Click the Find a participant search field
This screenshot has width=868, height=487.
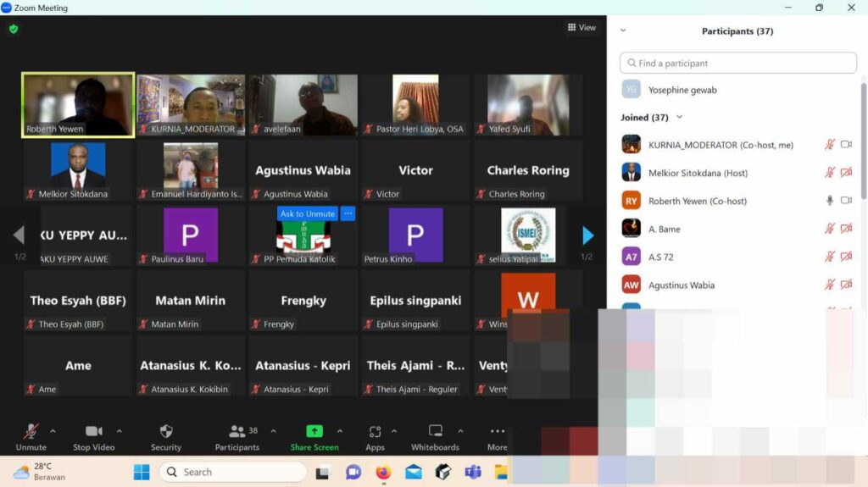(x=738, y=64)
